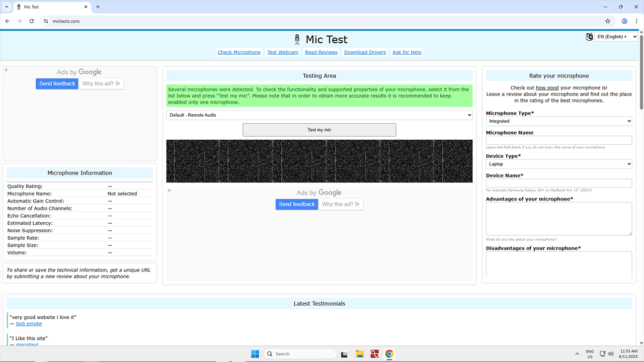Open the EN (English) language selector

click(616, 37)
